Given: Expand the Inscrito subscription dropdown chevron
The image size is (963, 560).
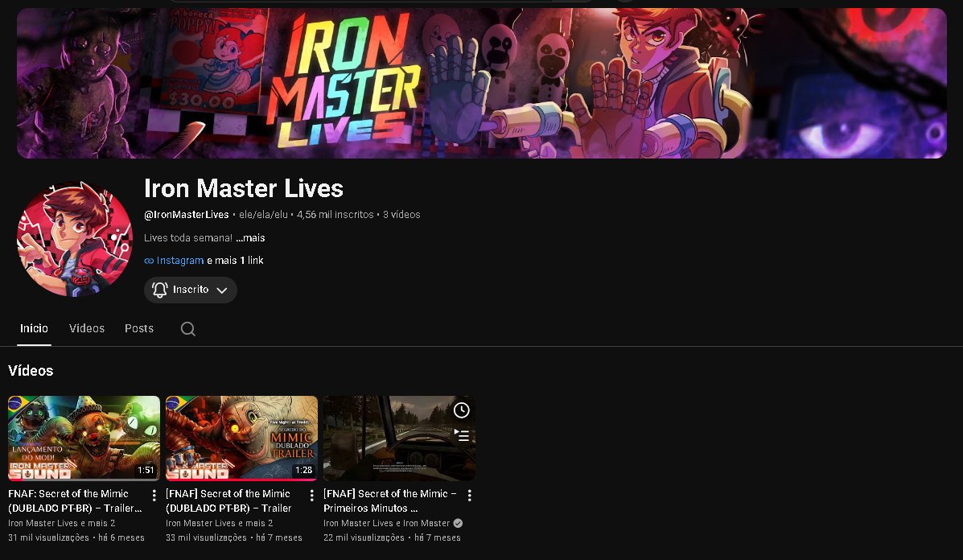Looking at the screenshot, I should (x=222, y=290).
